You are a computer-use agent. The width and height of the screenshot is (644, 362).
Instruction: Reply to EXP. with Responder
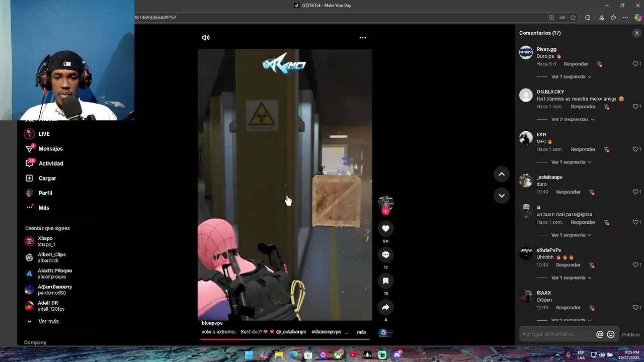click(x=583, y=150)
